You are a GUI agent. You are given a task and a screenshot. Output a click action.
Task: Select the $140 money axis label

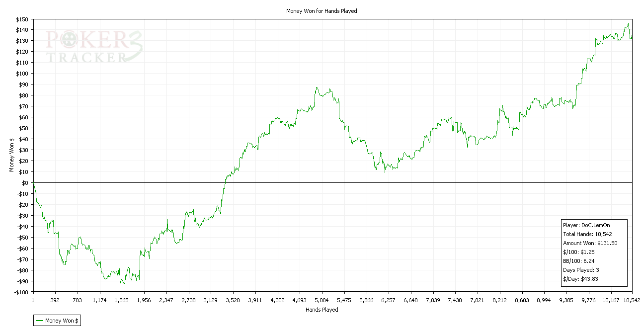(23, 30)
